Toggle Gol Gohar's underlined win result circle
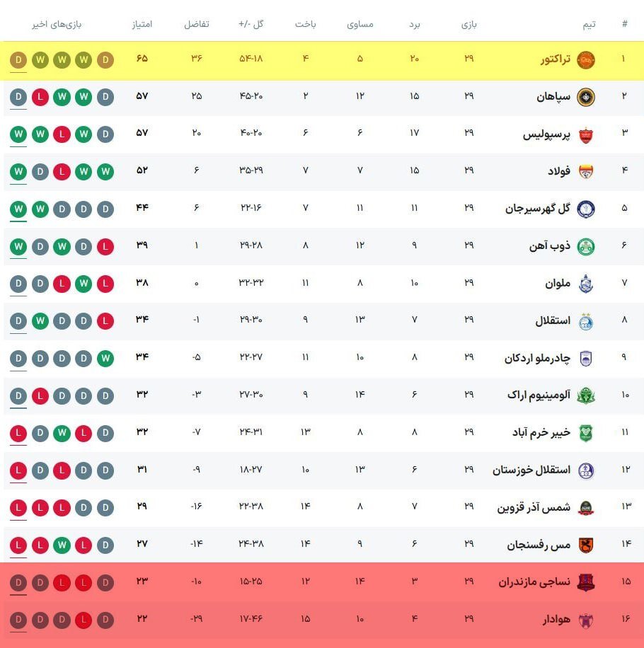Image resolution: width=644 pixels, height=648 pixels. point(18,209)
